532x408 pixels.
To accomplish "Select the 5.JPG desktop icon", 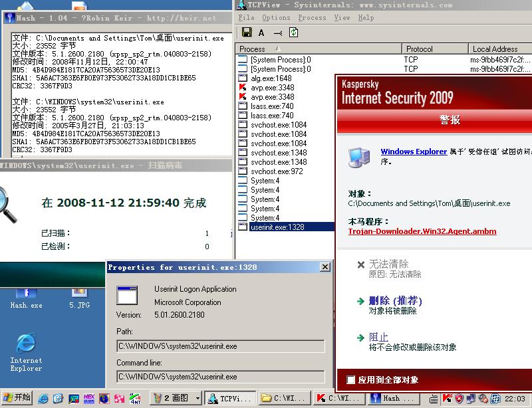I will click(79, 298).
